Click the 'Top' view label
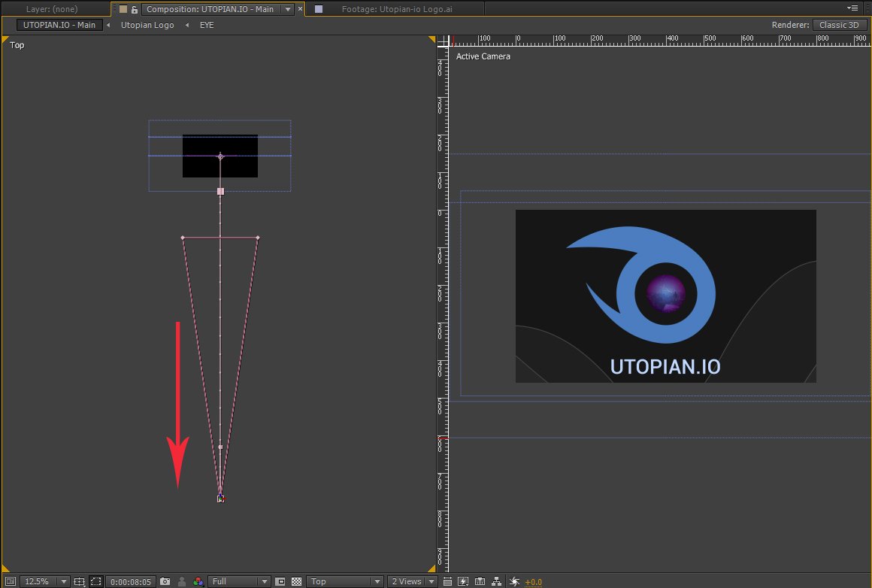The image size is (872, 588). point(17,45)
